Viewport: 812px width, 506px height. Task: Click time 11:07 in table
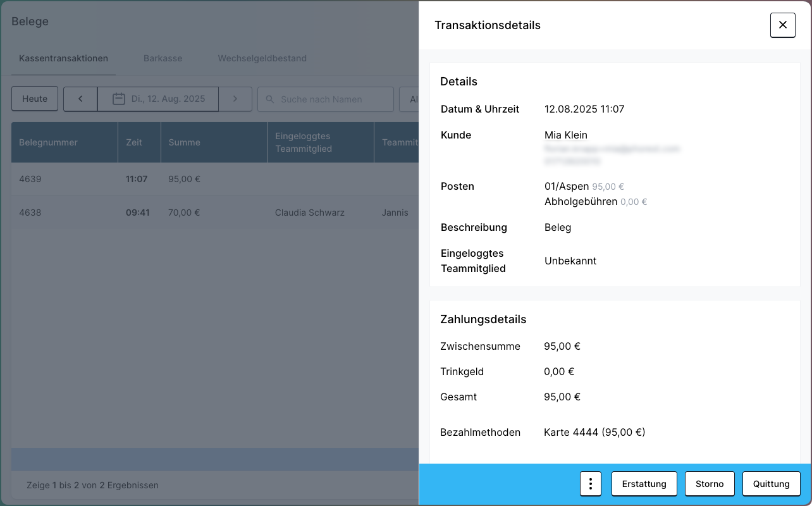[137, 179]
